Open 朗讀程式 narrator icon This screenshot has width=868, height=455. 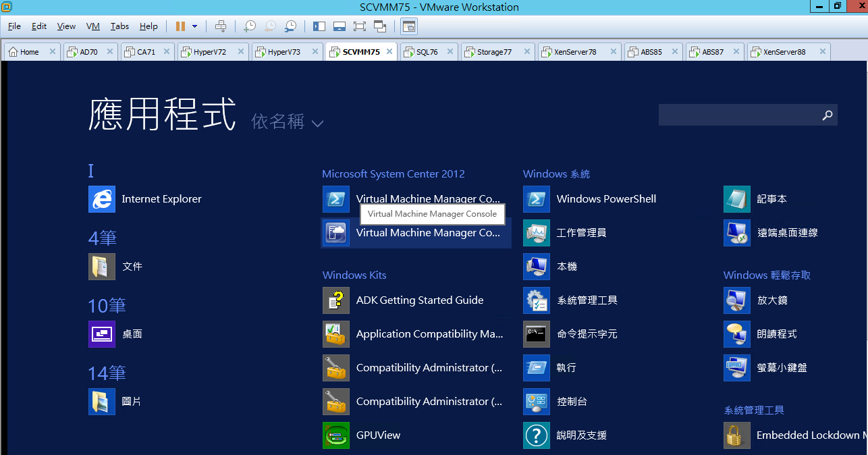(737, 334)
